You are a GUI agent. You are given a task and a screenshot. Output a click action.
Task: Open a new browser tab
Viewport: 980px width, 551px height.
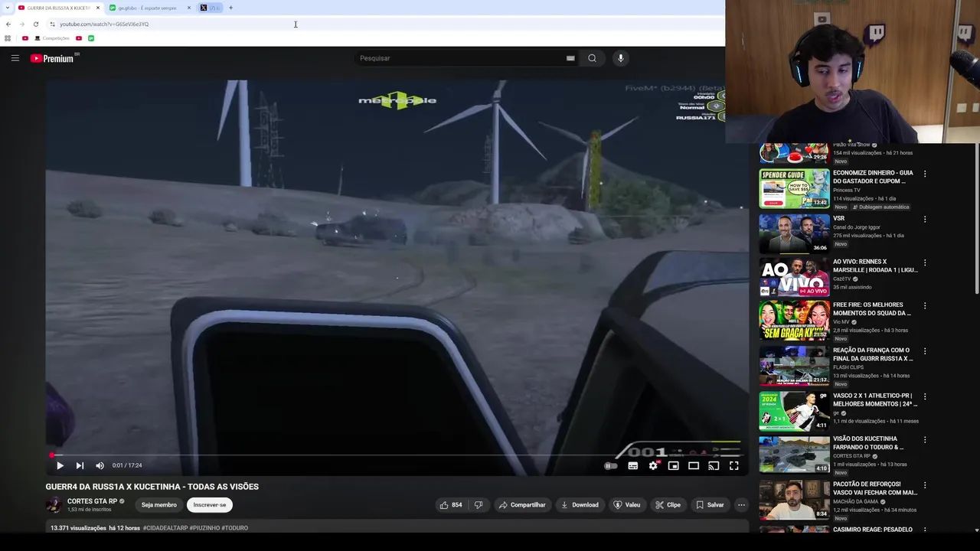[230, 8]
